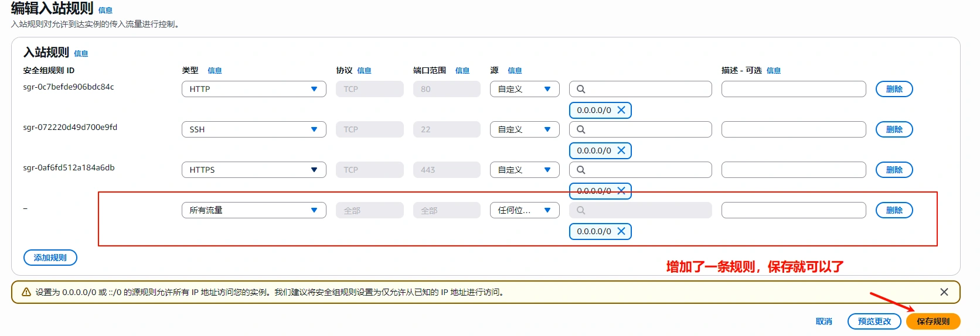Viewport: 980px width, 336px height.
Task: Click 保存规则 button
Action: 933,321
